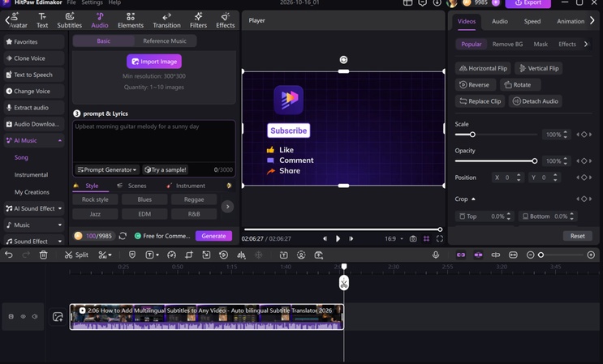The image size is (603, 364).
Task: Expand the Sound Effect section
Action: point(60,242)
